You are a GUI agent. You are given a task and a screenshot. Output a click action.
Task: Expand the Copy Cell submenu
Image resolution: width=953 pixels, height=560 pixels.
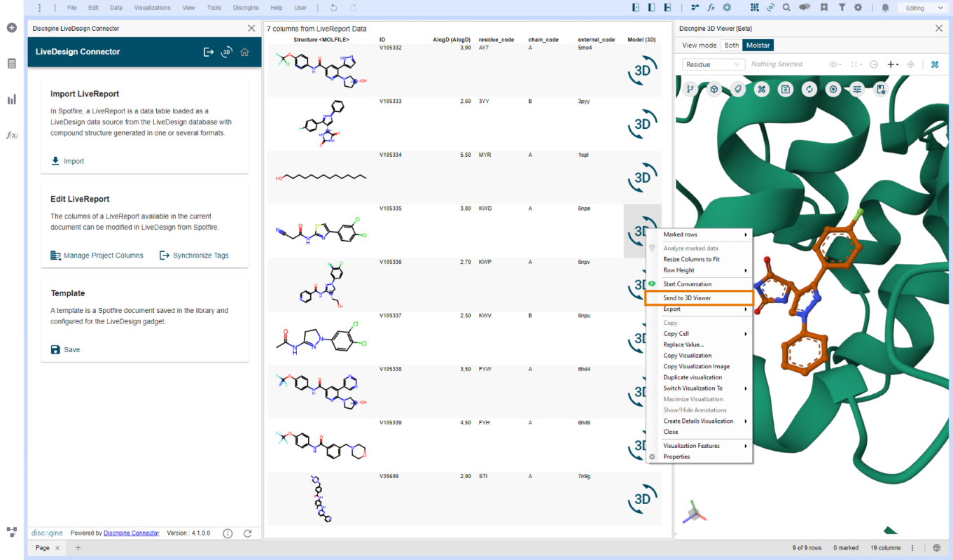pyautogui.click(x=699, y=334)
